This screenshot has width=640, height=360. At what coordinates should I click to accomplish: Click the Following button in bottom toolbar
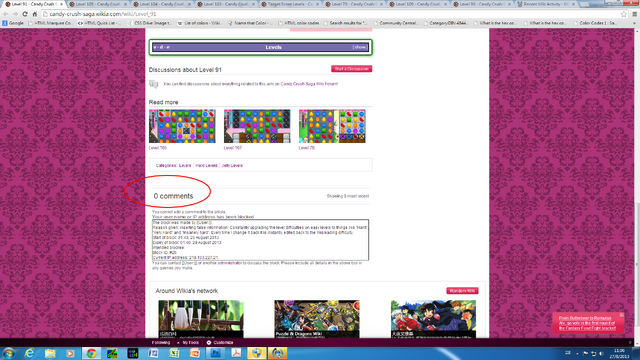(x=161, y=342)
